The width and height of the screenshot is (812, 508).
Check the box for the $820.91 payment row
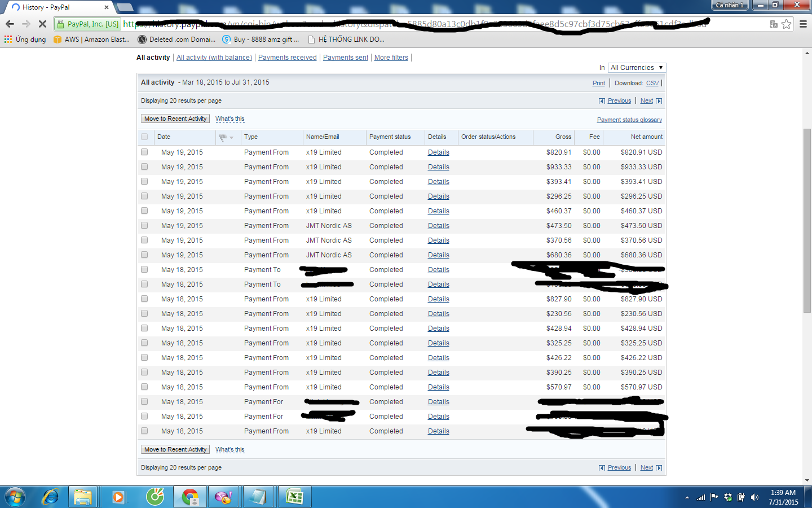pos(144,152)
